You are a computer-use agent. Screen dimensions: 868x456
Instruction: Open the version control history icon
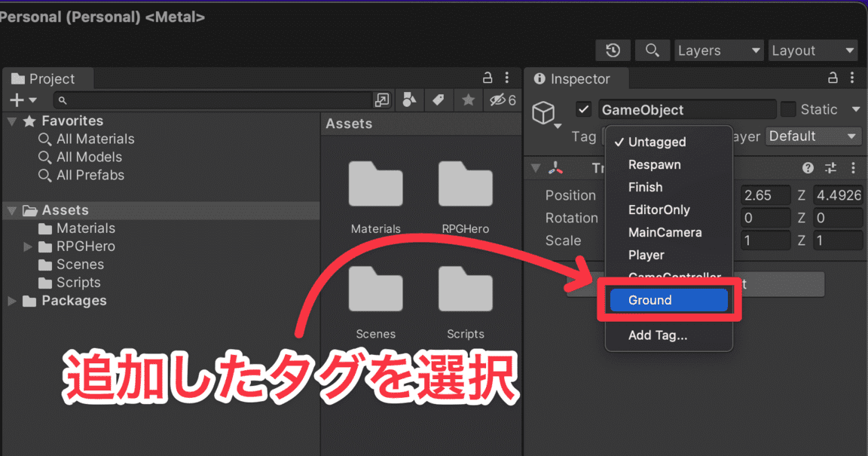pyautogui.click(x=613, y=50)
